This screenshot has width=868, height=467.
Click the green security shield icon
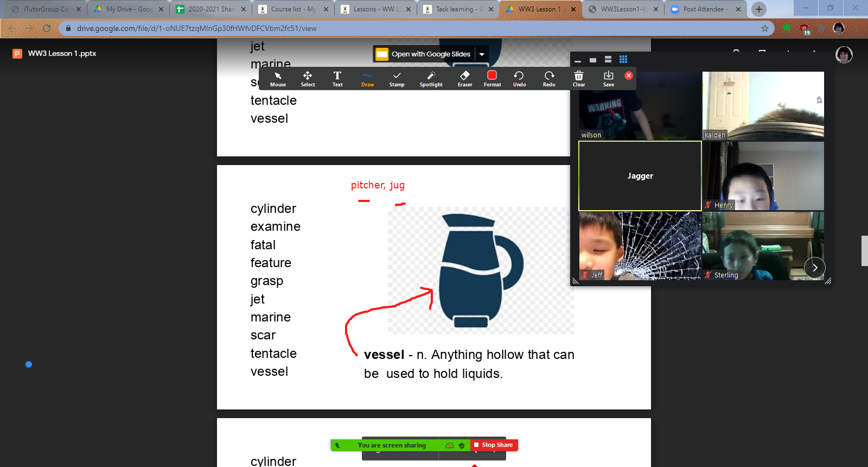[x=462, y=445]
